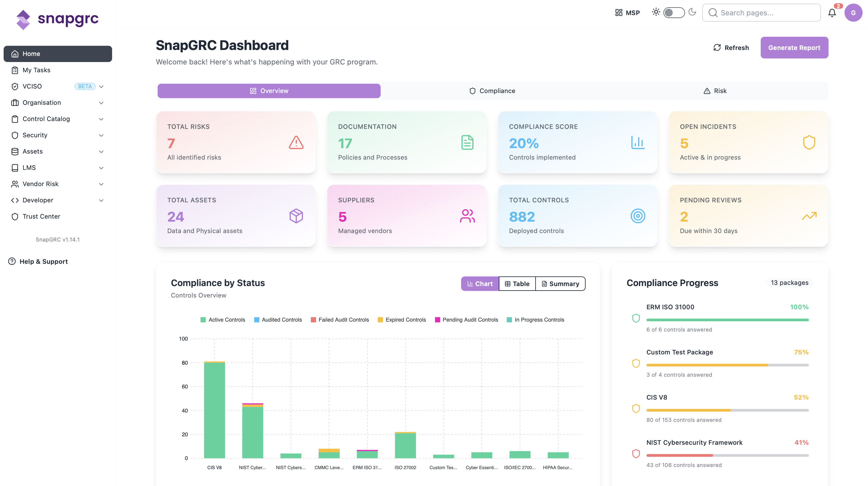Switch to the Risk tab
Screen dimensions: 868x486
tap(715, 91)
